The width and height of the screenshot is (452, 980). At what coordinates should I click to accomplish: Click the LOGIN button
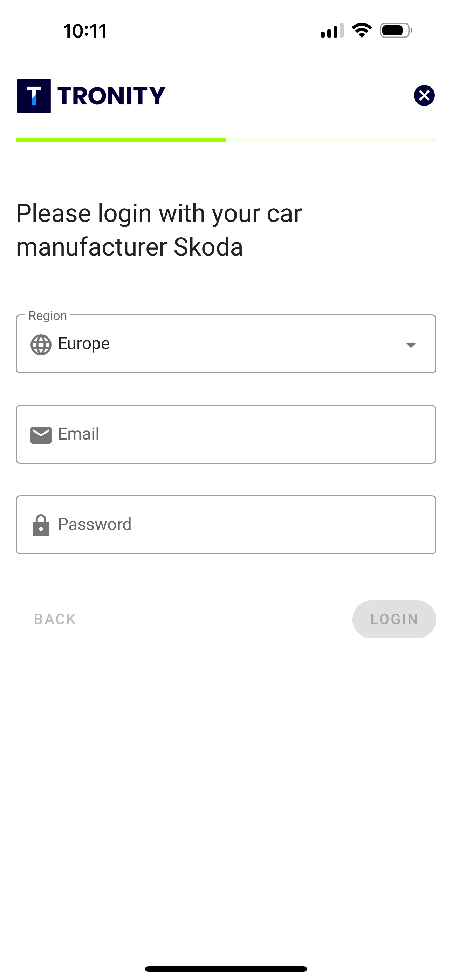[x=394, y=619]
